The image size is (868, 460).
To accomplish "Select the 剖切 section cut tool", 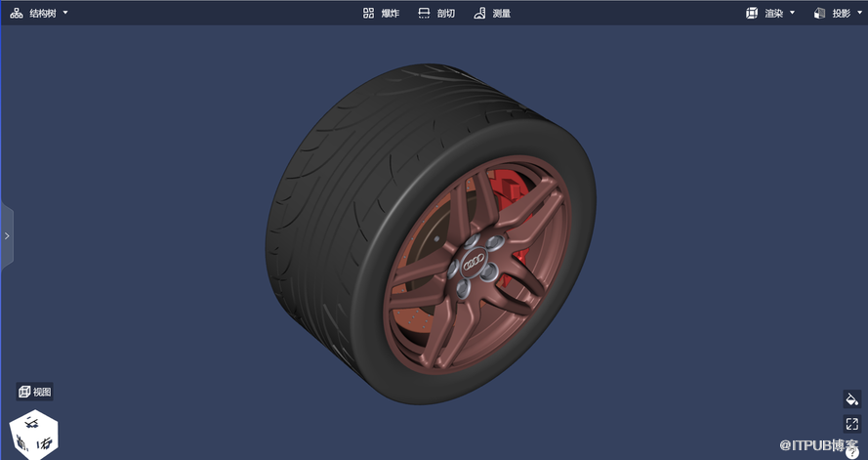I will coord(436,14).
